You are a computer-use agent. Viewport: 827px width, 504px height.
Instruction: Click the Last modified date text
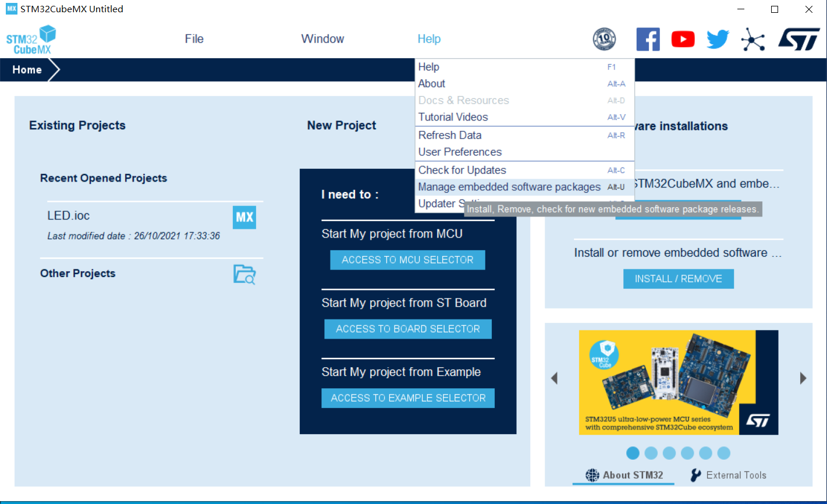click(134, 236)
